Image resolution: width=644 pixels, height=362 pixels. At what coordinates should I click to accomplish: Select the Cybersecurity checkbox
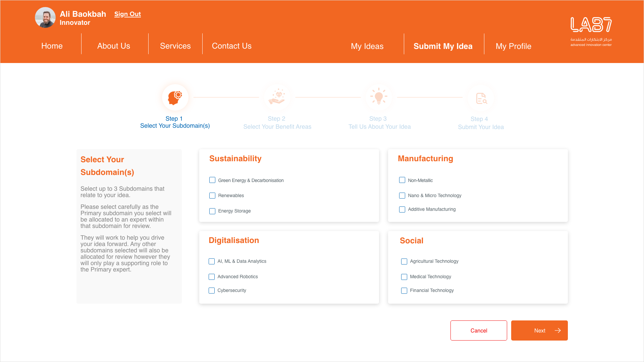tap(212, 291)
